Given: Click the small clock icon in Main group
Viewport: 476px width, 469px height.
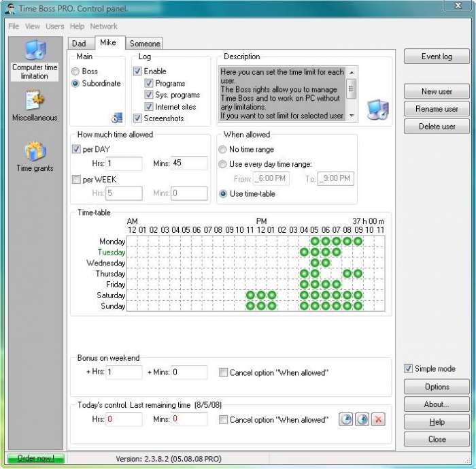Looking at the screenshot, I should pyautogui.click(x=117, y=118).
